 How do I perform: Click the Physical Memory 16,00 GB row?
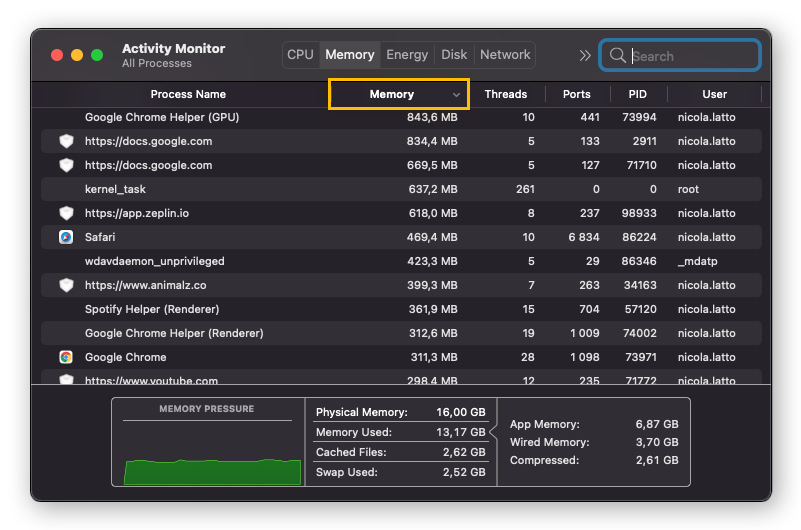[400, 412]
